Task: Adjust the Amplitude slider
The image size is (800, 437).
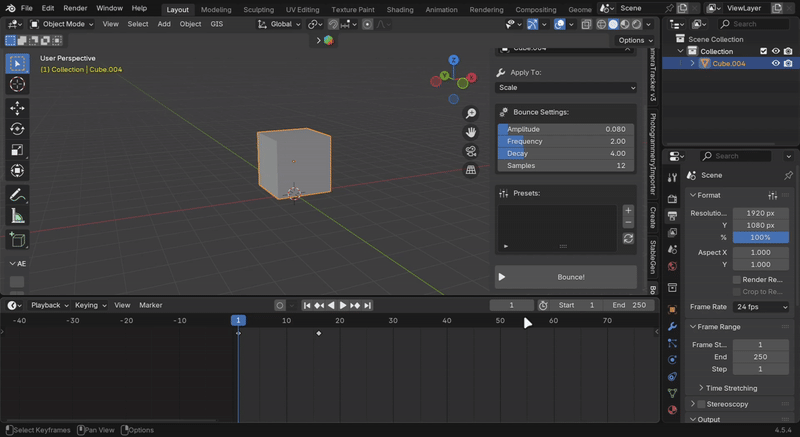Action: [x=566, y=129]
